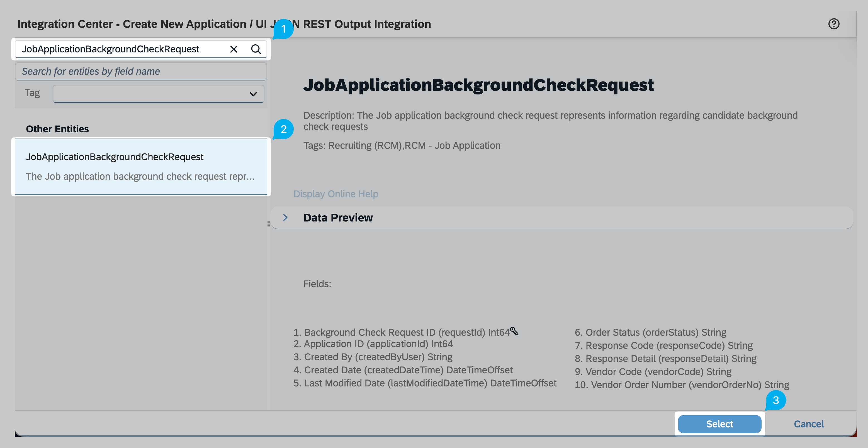The width and height of the screenshot is (868, 448).
Task: Open the help question mark icon
Action: (834, 24)
